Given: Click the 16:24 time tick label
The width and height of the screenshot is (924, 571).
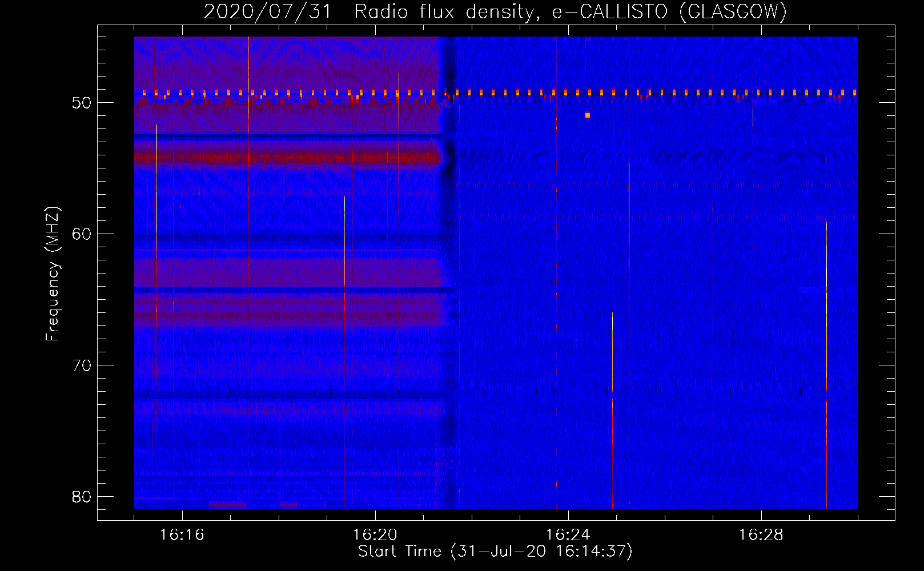Looking at the screenshot, I should pyautogui.click(x=568, y=535).
